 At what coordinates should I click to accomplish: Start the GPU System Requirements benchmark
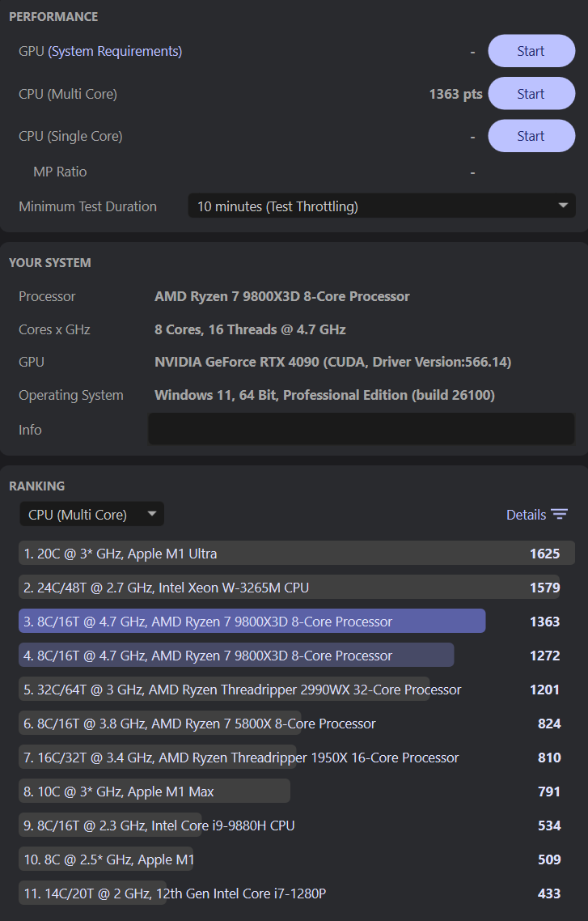pyautogui.click(x=531, y=51)
